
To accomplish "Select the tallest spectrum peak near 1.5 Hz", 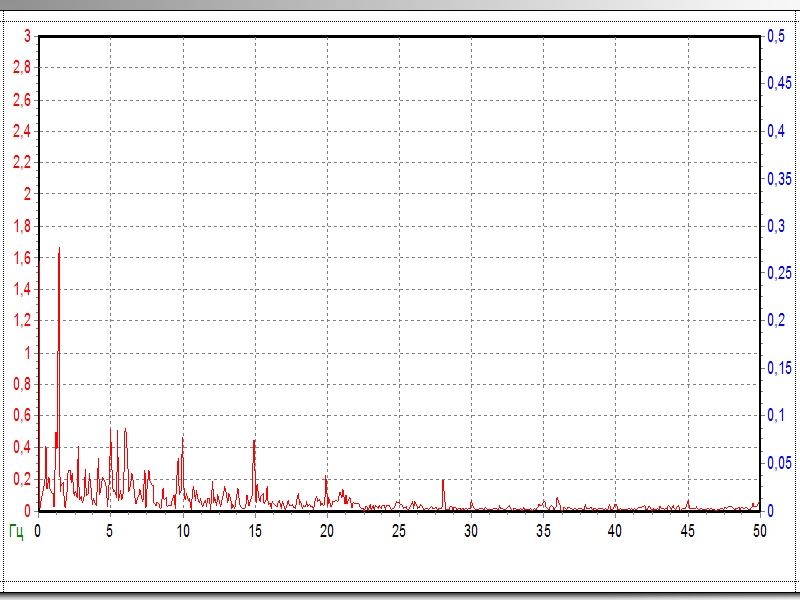I will click(x=59, y=378).
